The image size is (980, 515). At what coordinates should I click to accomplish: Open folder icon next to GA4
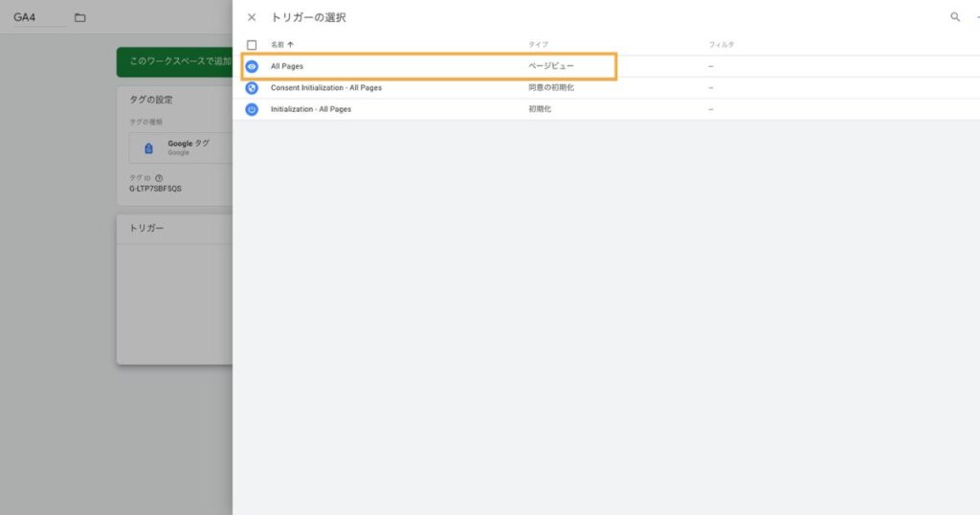pyautogui.click(x=80, y=17)
